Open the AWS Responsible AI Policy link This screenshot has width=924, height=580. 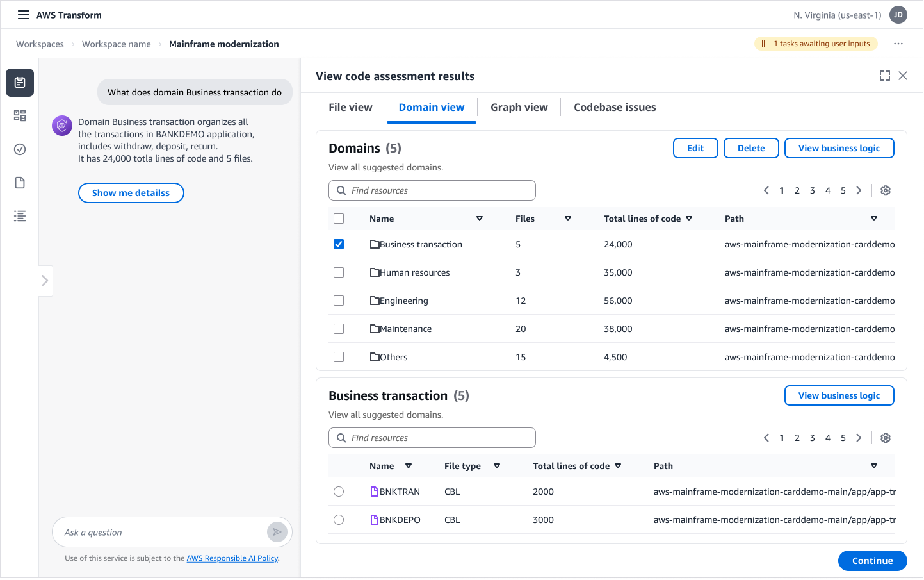coord(232,558)
